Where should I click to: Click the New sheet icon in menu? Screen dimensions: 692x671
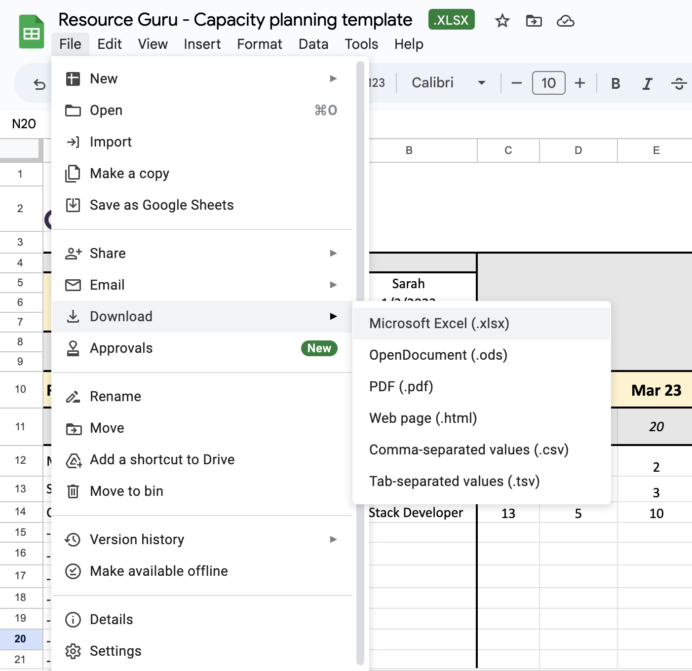[x=73, y=79]
